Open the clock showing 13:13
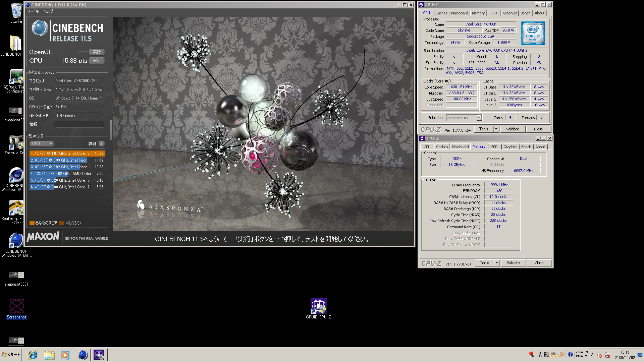The image size is (644, 362). click(625, 355)
